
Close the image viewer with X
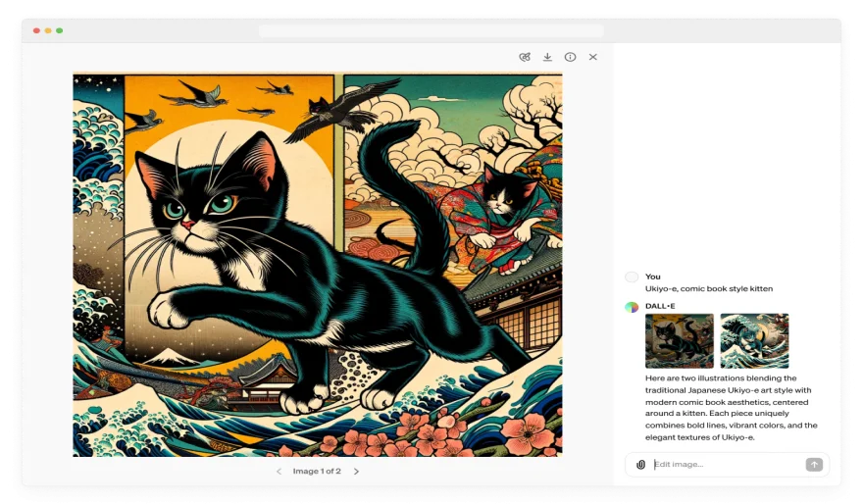click(592, 57)
